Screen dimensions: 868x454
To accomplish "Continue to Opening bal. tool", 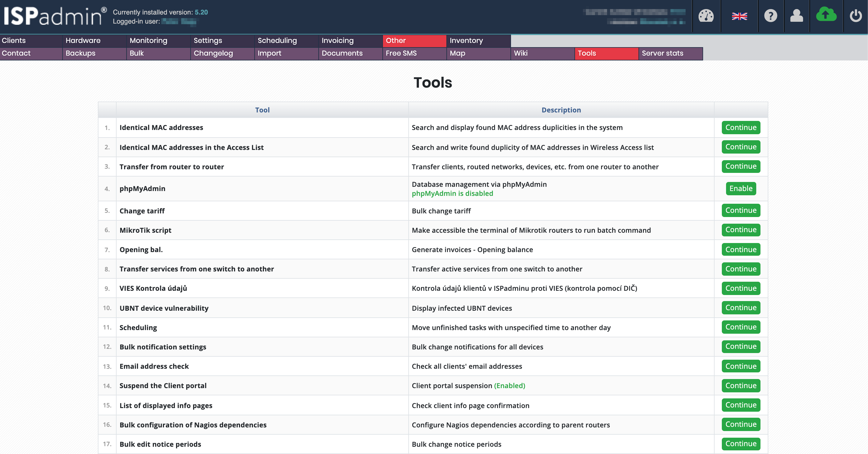I will (x=741, y=250).
